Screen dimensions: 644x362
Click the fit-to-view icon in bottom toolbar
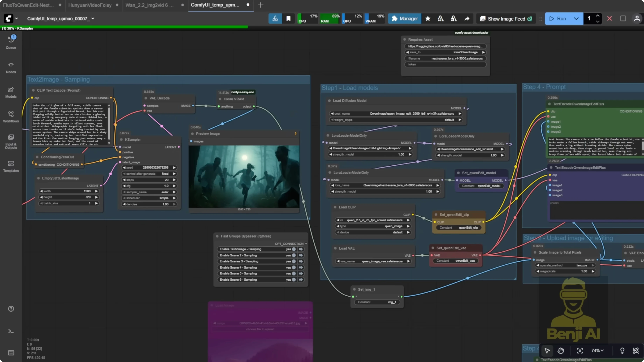(x=580, y=351)
